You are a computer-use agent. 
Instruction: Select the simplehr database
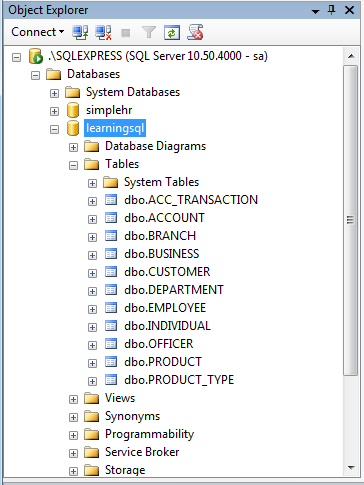109,110
